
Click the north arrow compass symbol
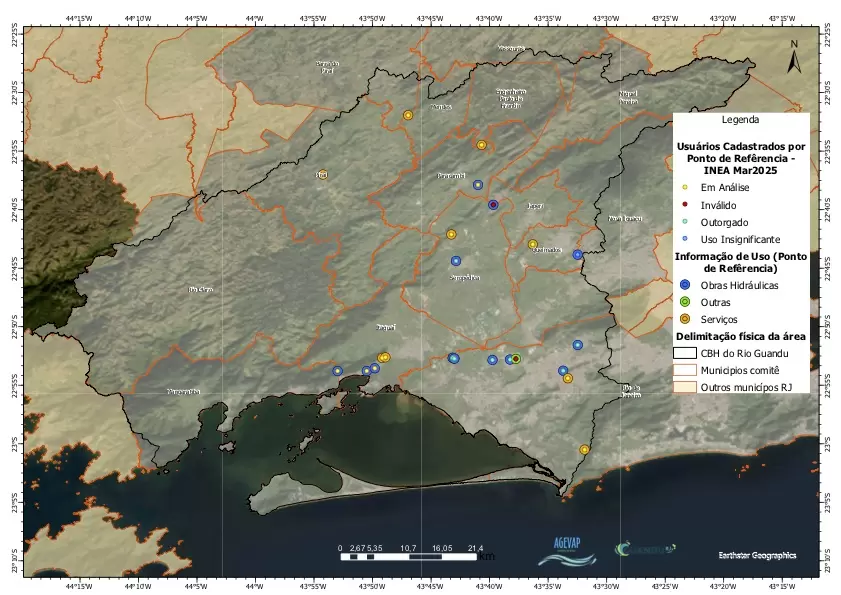tap(793, 59)
